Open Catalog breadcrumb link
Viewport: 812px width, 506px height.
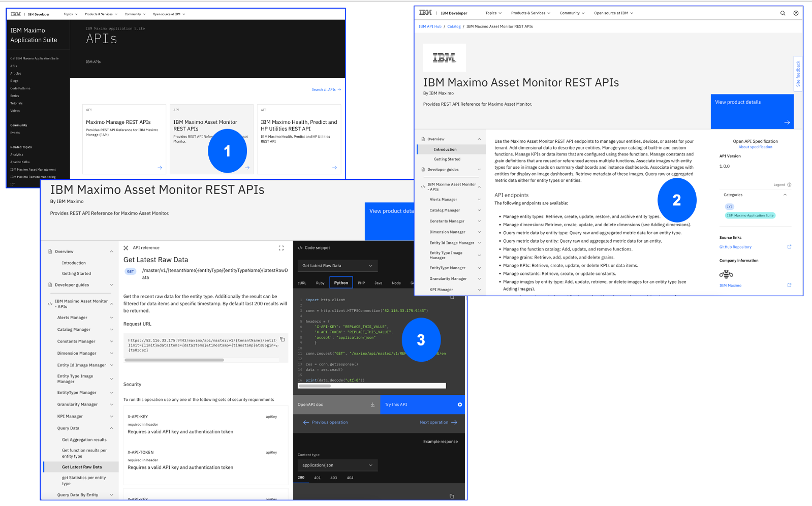(x=454, y=26)
